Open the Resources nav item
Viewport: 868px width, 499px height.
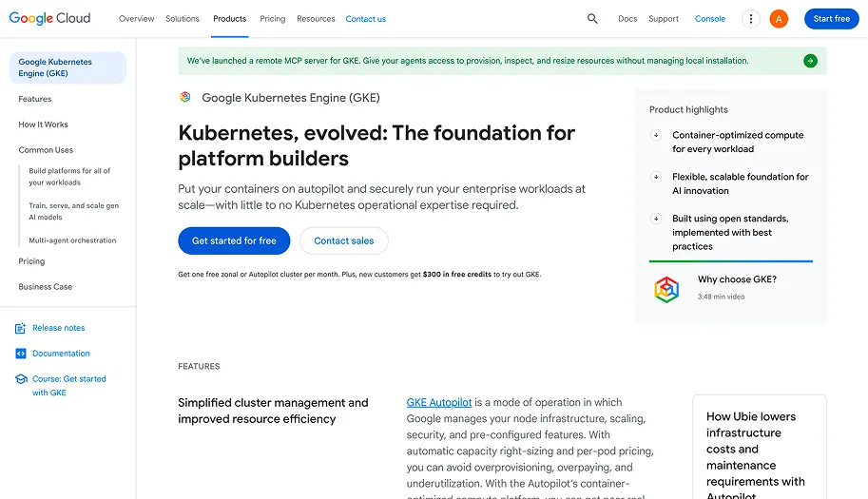pyautogui.click(x=316, y=19)
